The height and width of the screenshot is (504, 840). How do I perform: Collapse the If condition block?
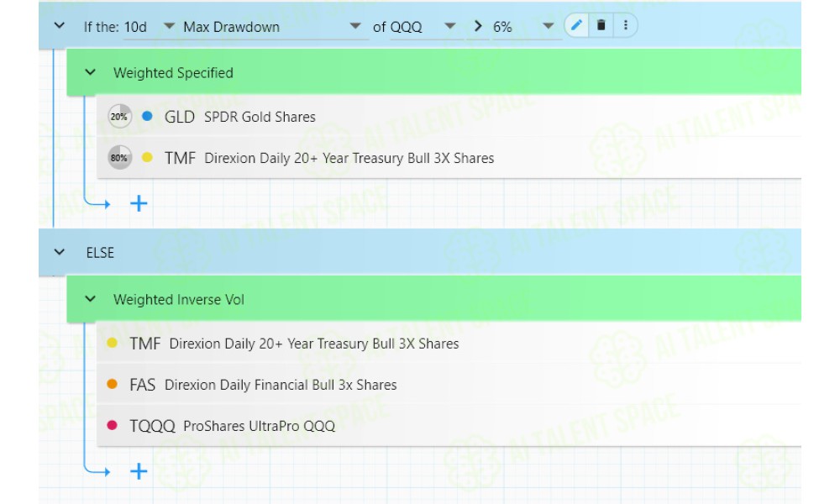click(x=60, y=26)
